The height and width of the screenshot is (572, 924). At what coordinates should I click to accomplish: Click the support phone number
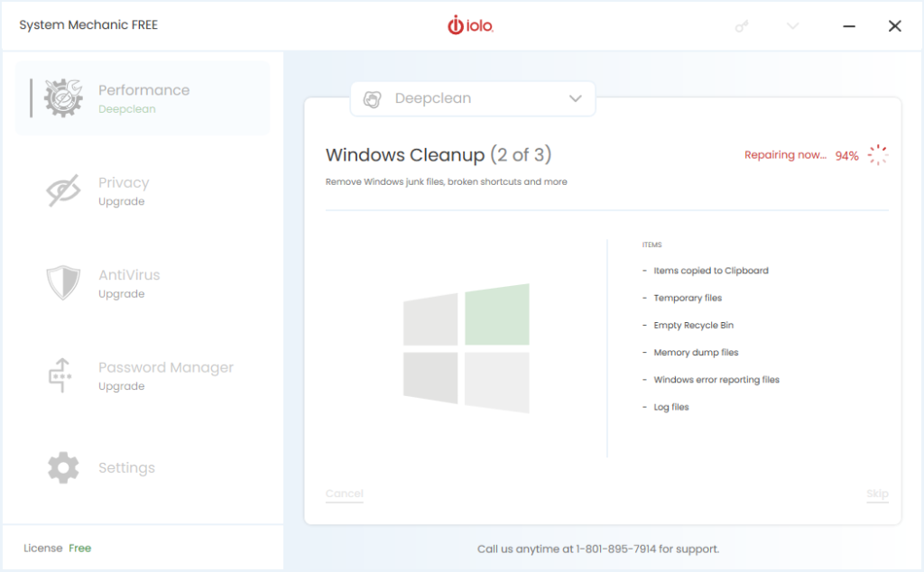click(x=613, y=549)
